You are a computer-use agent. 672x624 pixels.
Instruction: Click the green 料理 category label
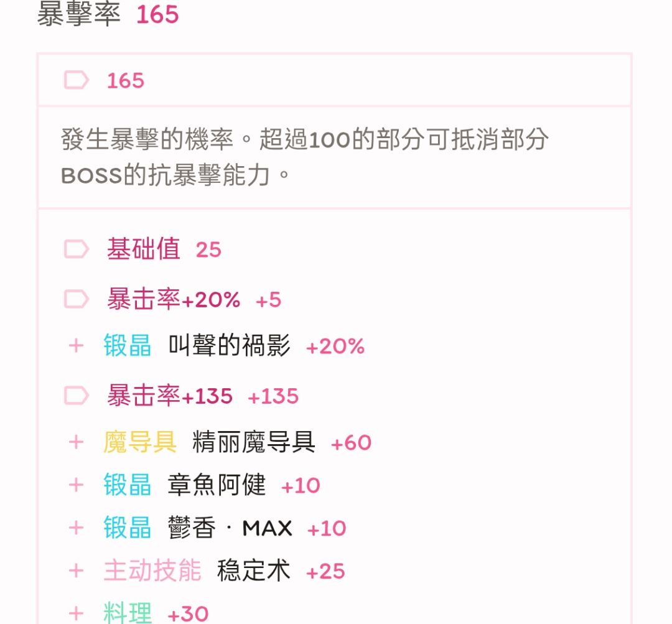point(128,613)
